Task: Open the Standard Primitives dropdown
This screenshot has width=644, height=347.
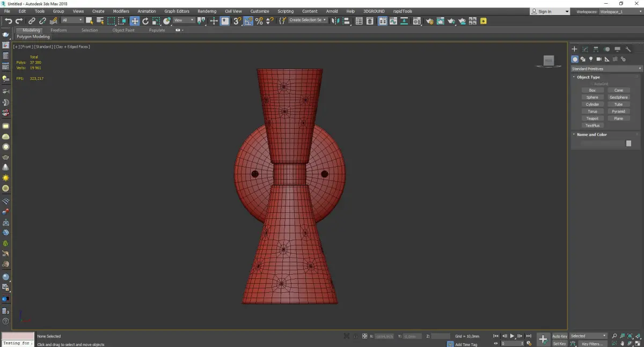Action: [x=606, y=69]
